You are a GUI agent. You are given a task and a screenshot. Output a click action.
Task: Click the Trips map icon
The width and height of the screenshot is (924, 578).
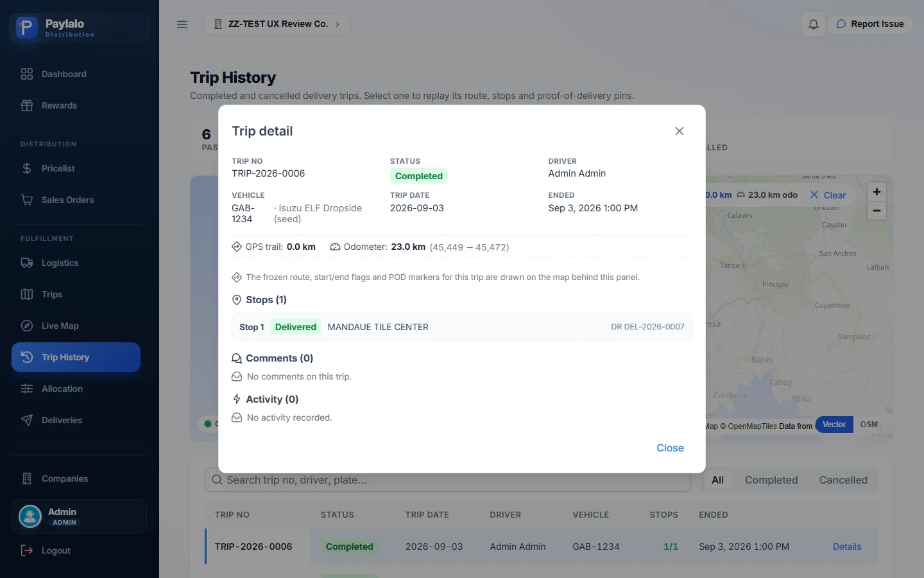(27, 294)
